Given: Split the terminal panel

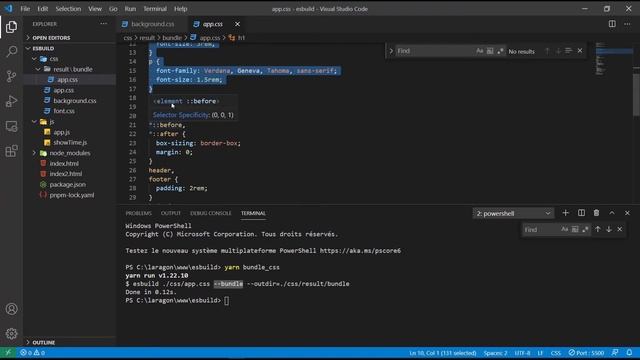Looking at the screenshot, I should pos(581,213).
